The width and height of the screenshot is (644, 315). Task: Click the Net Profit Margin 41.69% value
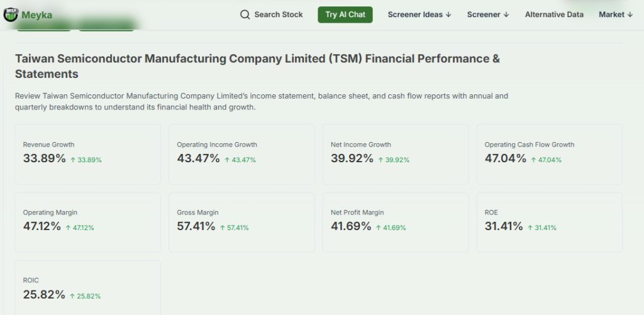351,226
